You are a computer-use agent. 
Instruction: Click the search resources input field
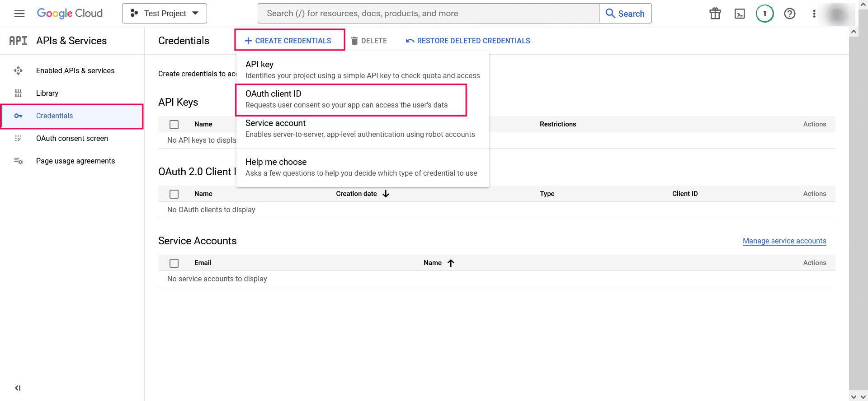pos(428,14)
